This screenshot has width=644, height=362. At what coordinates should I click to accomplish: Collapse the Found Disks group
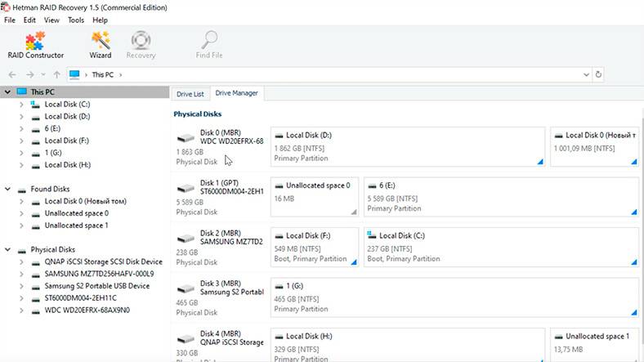tap(7, 190)
